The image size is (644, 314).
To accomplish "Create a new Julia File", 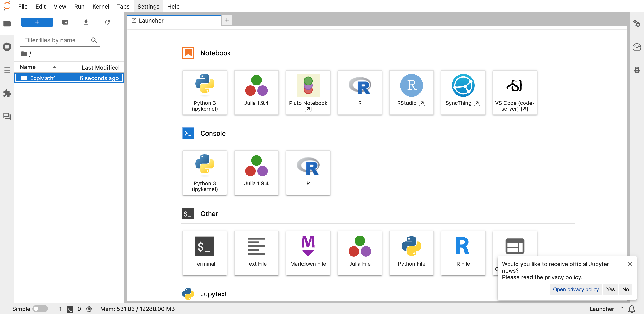I will point(360,253).
